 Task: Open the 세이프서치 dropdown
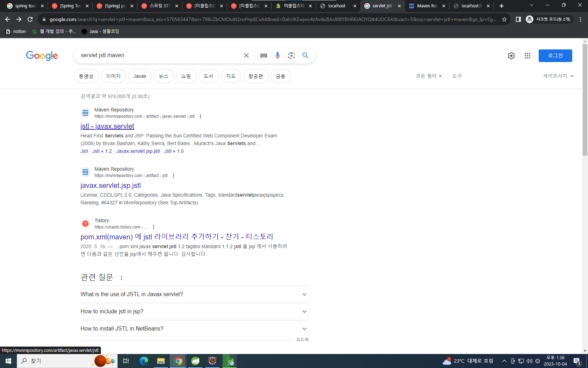coord(558,76)
